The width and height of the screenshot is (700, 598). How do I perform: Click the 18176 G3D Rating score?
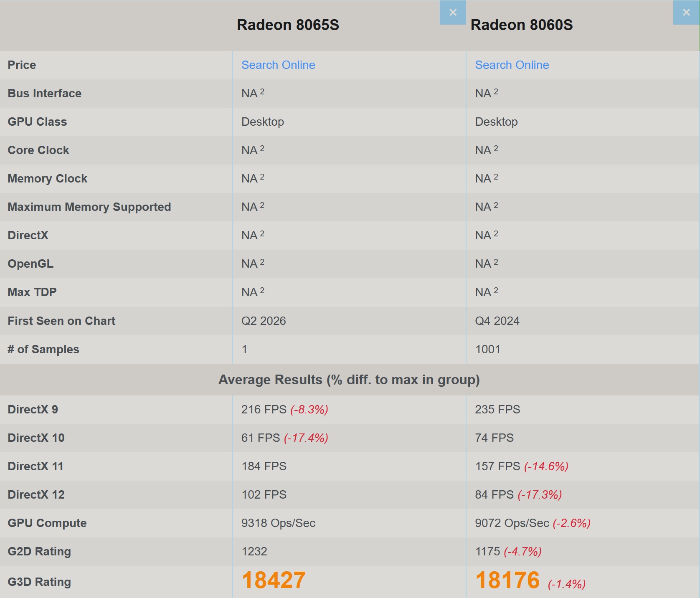(507, 580)
